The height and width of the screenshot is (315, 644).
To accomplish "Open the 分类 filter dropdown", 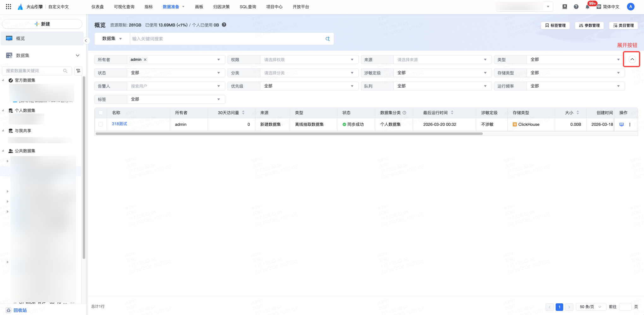I will (309, 73).
